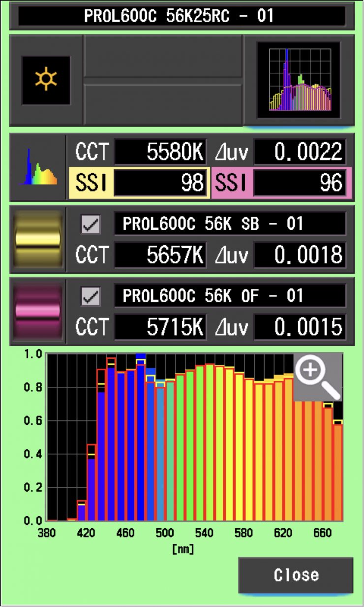
Task: Click the Δuv value 0.0018
Action: point(300,255)
